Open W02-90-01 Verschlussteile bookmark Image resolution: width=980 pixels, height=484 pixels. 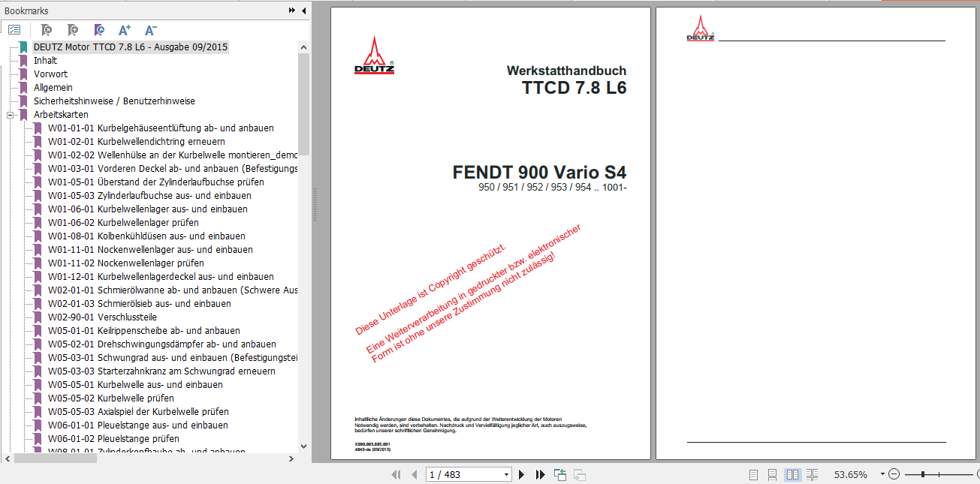pyautogui.click(x=102, y=317)
